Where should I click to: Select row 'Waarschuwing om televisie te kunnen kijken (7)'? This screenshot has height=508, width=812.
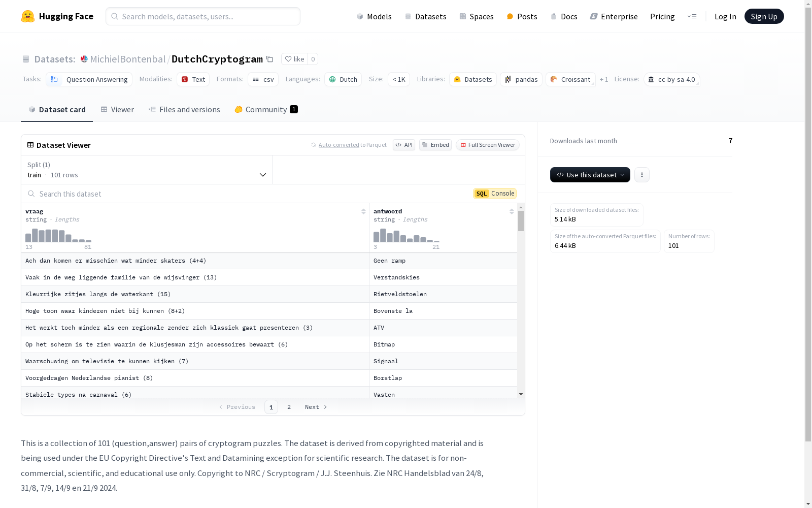269,361
